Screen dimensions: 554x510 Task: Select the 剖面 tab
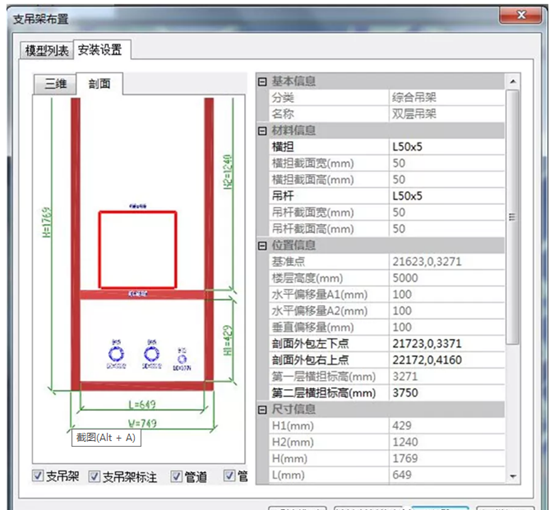pyautogui.click(x=100, y=84)
